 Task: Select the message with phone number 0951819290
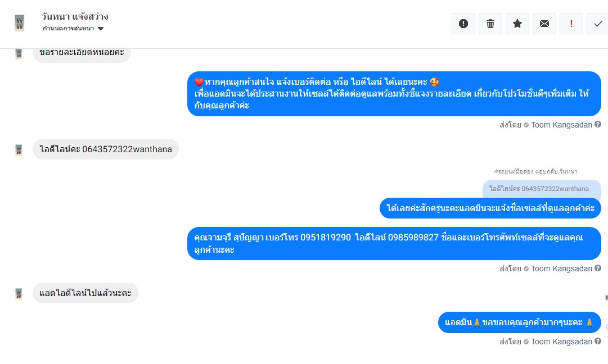coord(394,243)
